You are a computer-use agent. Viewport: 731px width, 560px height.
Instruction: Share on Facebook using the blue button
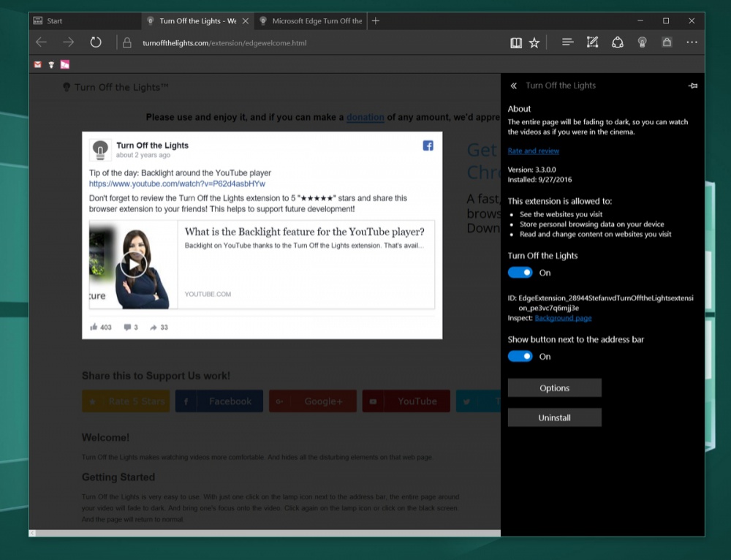click(x=219, y=401)
